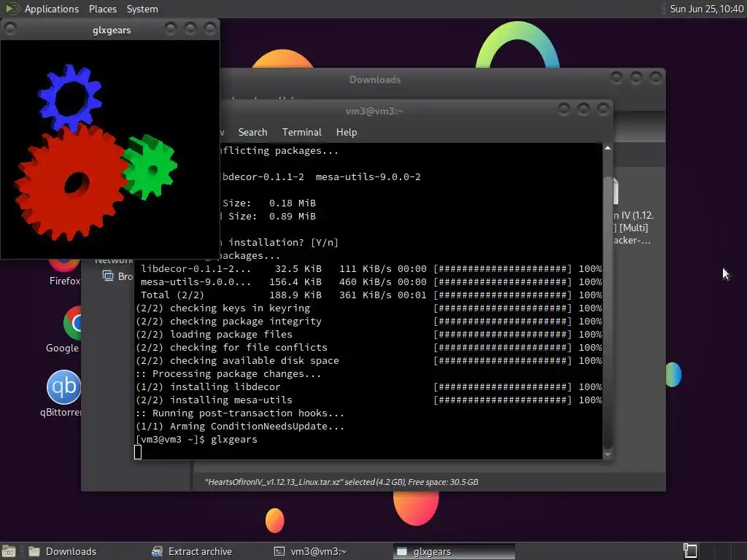Click the 'Running post-transaction hooks' line
This screenshot has height=560, width=747.
click(239, 413)
